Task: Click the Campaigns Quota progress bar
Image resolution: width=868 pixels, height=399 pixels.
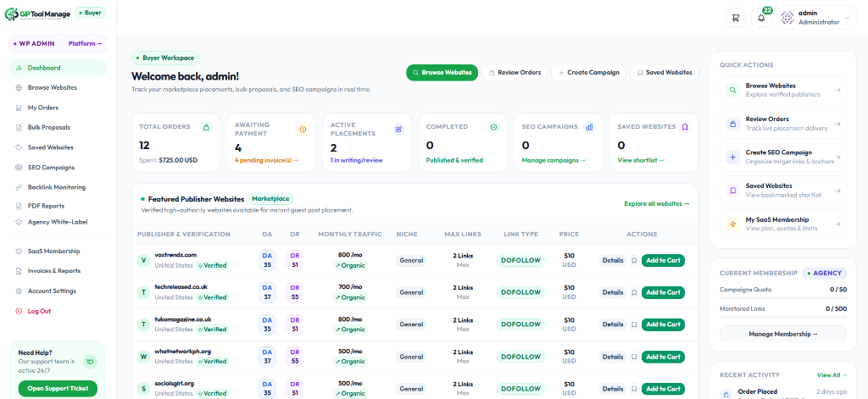Action: (782, 297)
